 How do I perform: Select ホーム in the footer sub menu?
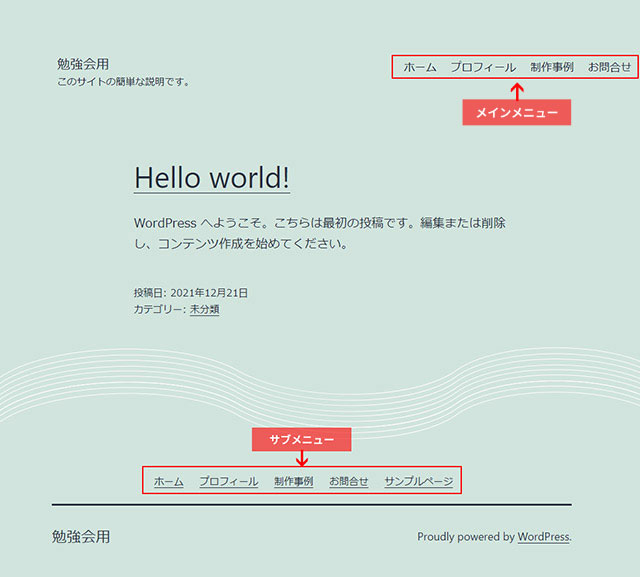pyautogui.click(x=169, y=482)
